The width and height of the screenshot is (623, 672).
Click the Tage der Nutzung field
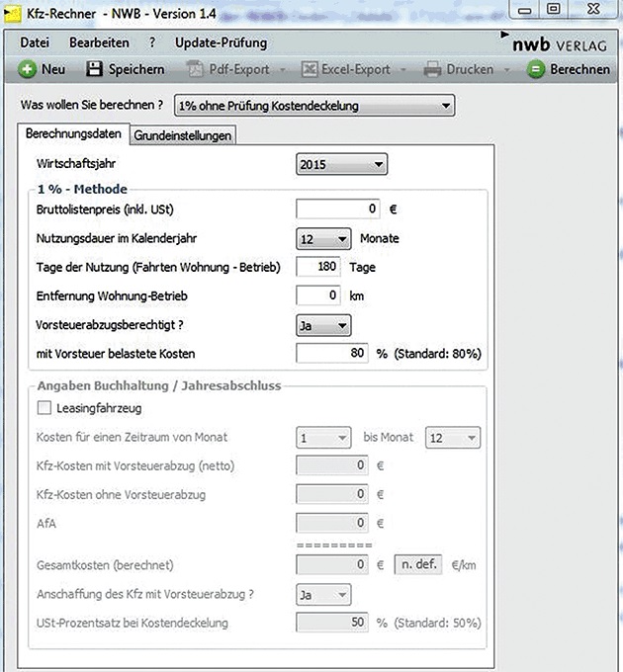[x=318, y=267]
